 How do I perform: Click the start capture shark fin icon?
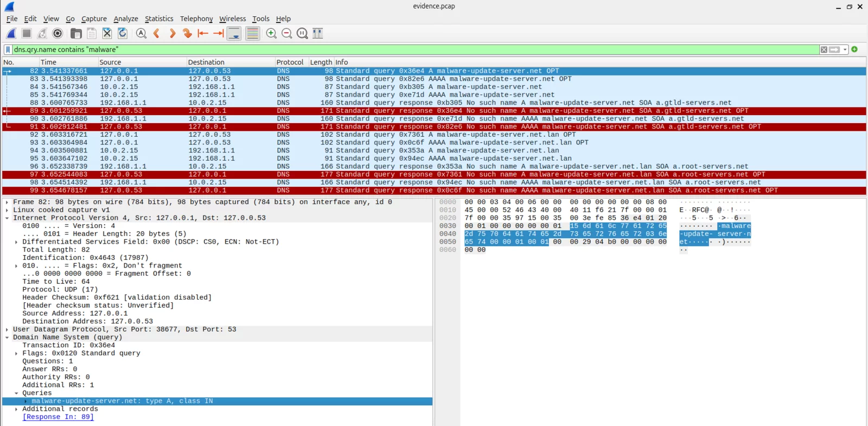11,34
